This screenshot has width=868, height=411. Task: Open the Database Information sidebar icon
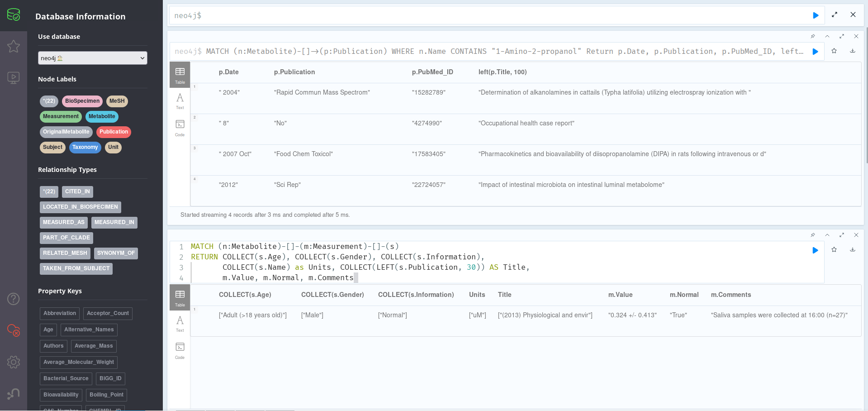coord(14,15)
